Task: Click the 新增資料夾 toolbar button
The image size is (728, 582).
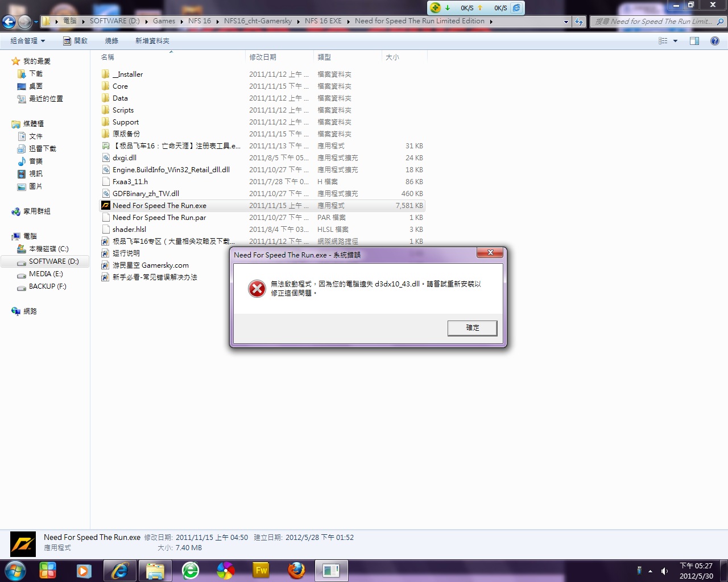Action: (x=152, y=41)
